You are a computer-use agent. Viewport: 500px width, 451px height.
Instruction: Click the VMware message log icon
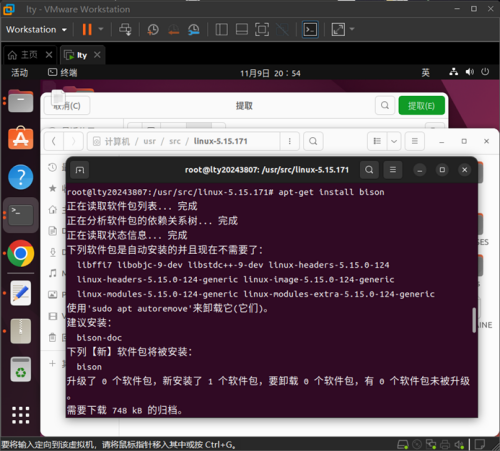point(480,444)
